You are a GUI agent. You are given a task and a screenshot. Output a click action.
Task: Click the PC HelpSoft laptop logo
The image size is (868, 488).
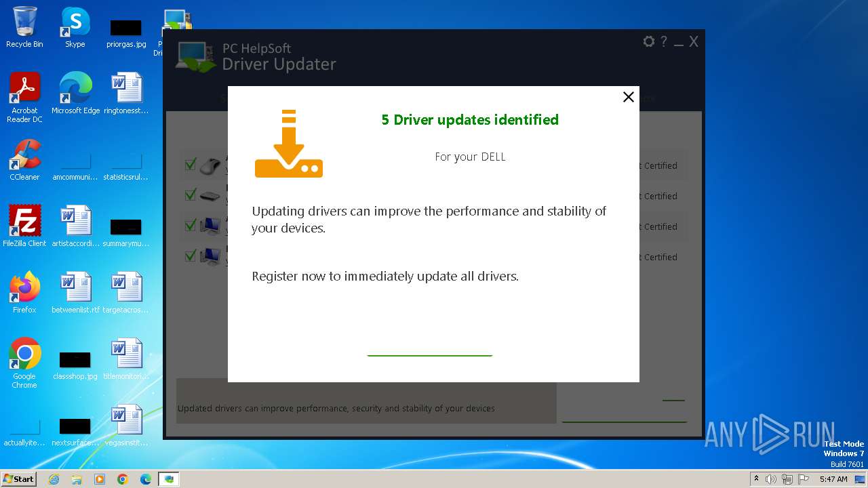tap(196, 58)
